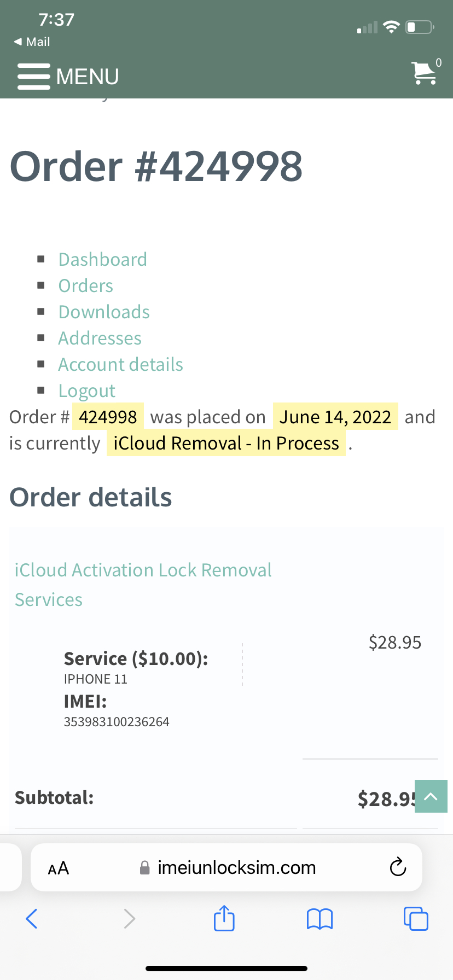View your Downloads

coord(104,312)
